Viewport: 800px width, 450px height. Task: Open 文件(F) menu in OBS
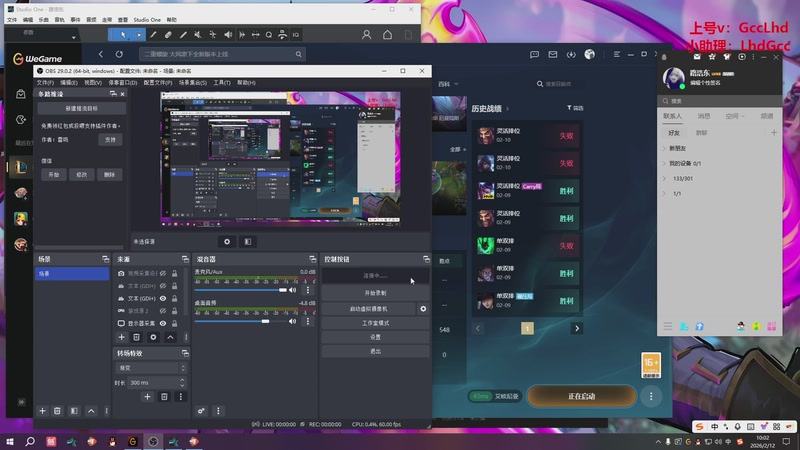[x=45, y=83]
